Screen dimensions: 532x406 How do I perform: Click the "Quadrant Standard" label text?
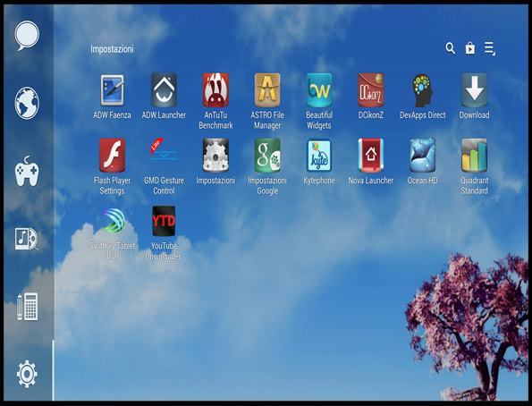[474, 185]
